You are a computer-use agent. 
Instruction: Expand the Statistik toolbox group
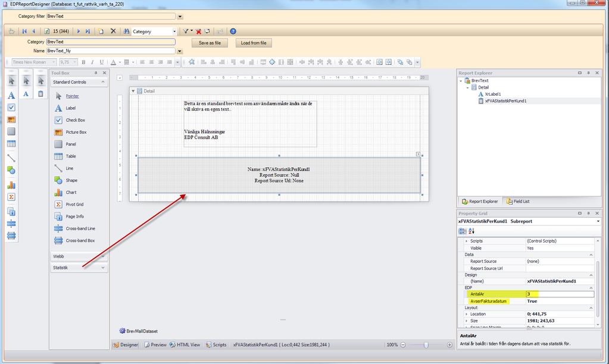click(103, 268)
